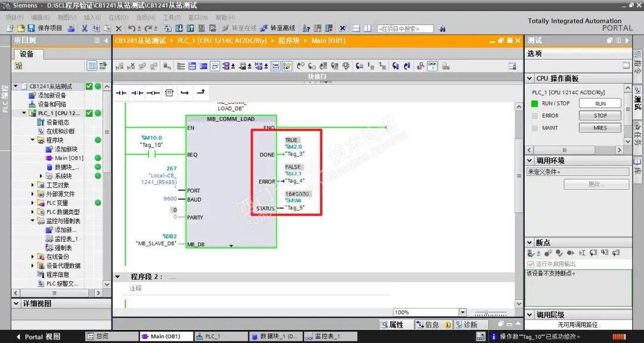Click the save project button (保存项目)
Screen dimensions: 644x343
tap(45, 29)
